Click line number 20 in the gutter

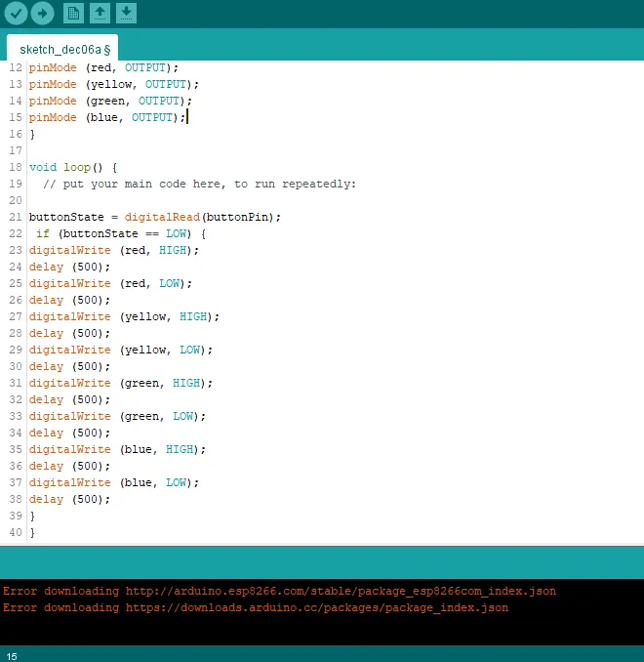[x=16, y=200]
